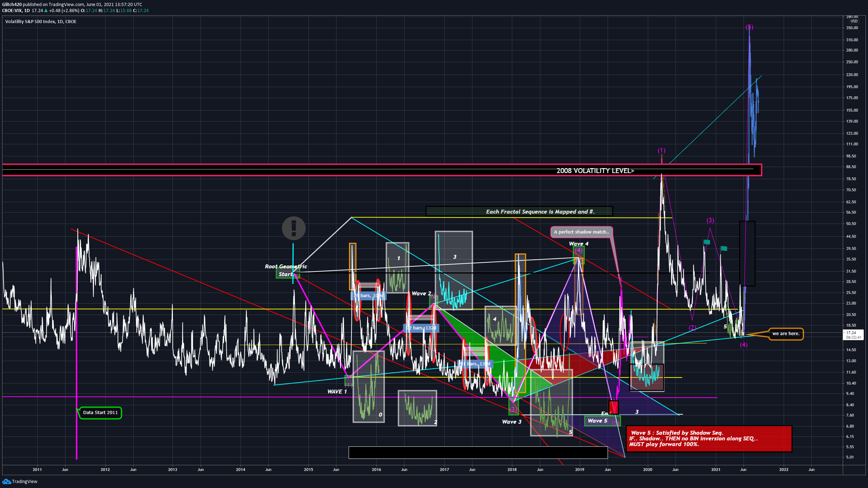Click the 'Wave 4' label
The image size is (868, 488).
[x=579, y=244]
